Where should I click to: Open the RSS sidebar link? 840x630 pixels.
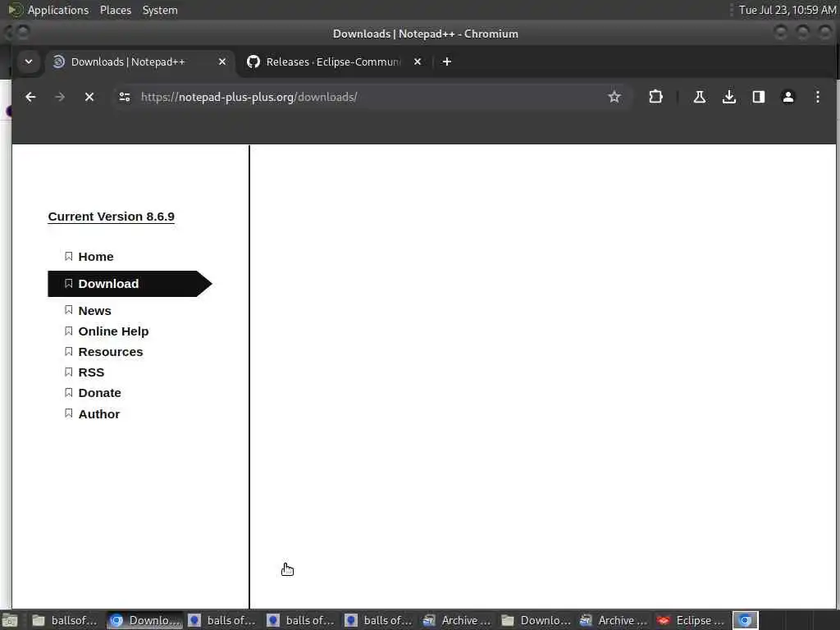(x=91, y=372)
